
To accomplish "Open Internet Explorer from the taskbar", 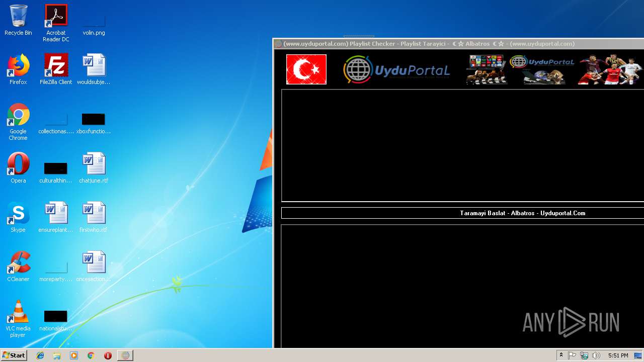I will click(x=40, y=355).
